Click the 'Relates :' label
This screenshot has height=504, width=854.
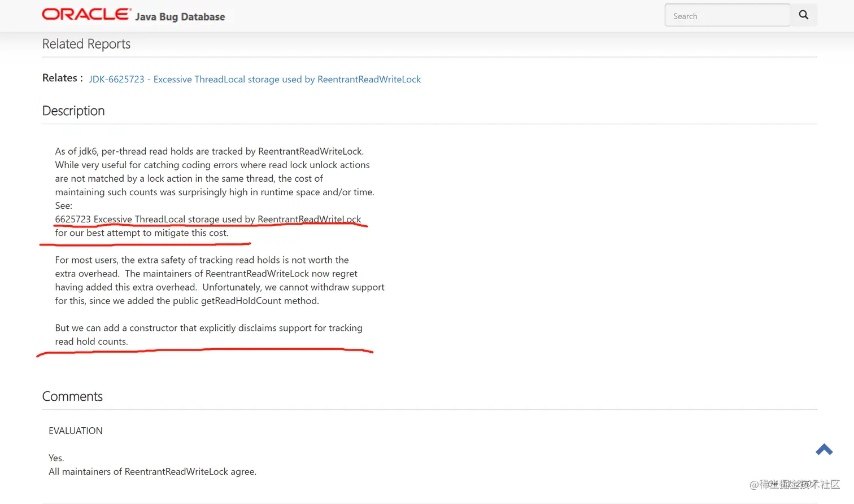coord(63,78)
